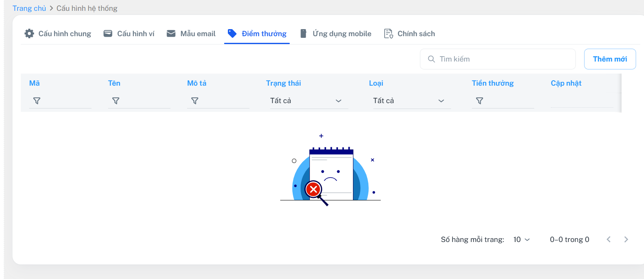Click the wallet icon for Cấu hình ví
This screenshot has height=279, width=644.
pyautogui.click(x=108, y=34)
